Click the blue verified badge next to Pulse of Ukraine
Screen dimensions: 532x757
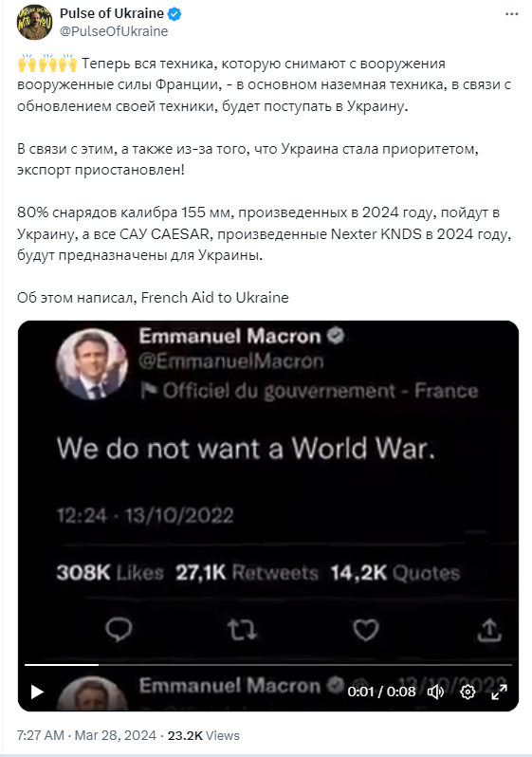(x=174, y=14)
